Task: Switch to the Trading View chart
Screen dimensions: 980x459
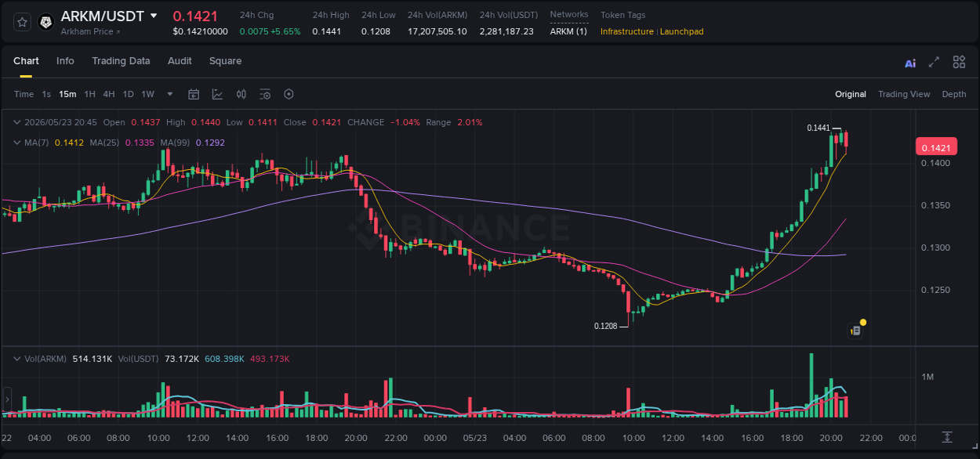Action: tap(904, 94)
